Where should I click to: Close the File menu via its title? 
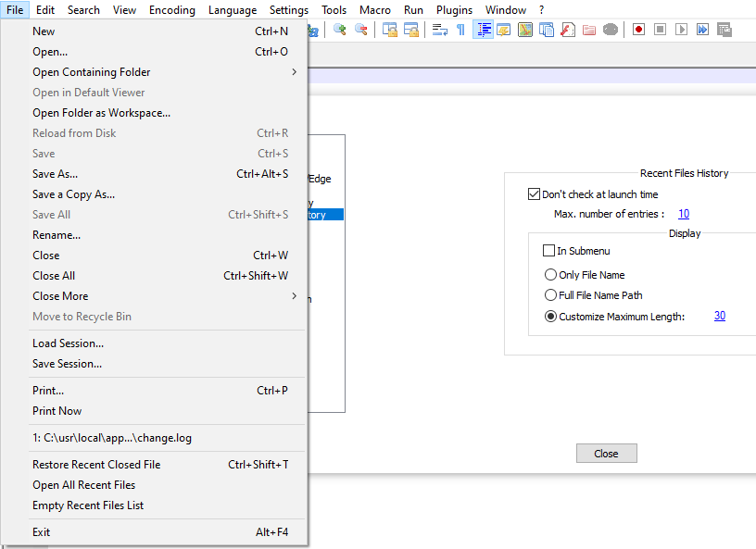(15, 9)
